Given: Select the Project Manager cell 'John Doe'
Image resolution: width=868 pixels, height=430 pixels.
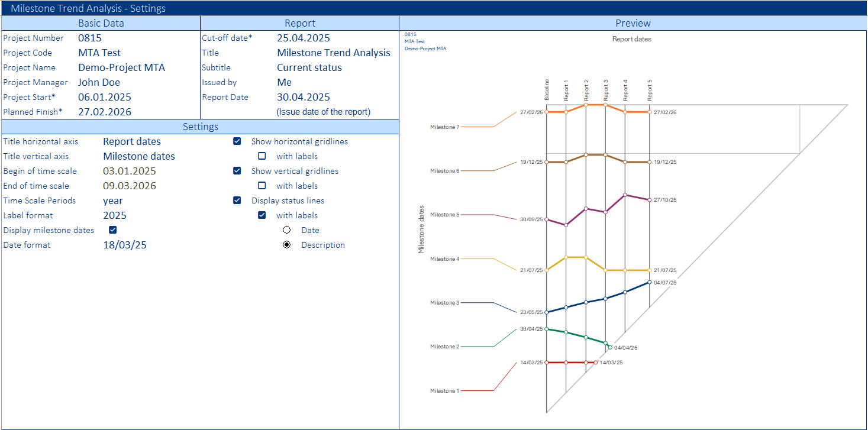Looking at the screenshot, I should point(99,82).
